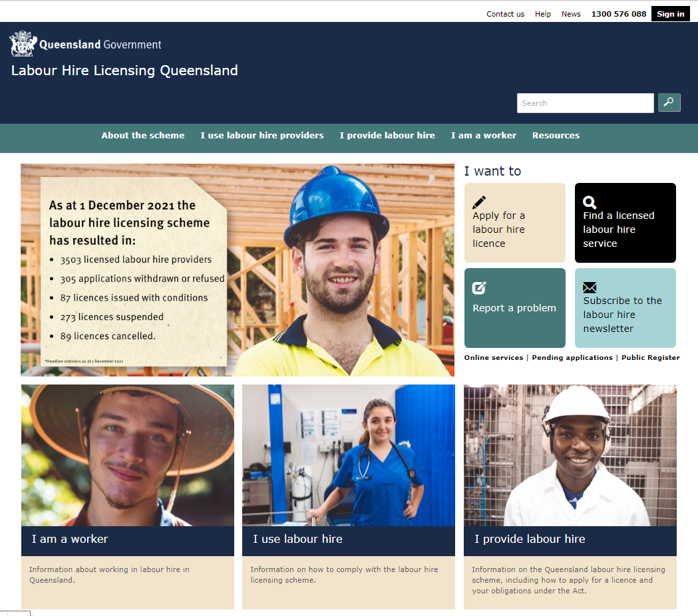Click the pencil icon for licence application
The image size is (698, 616).
point(479,202)
